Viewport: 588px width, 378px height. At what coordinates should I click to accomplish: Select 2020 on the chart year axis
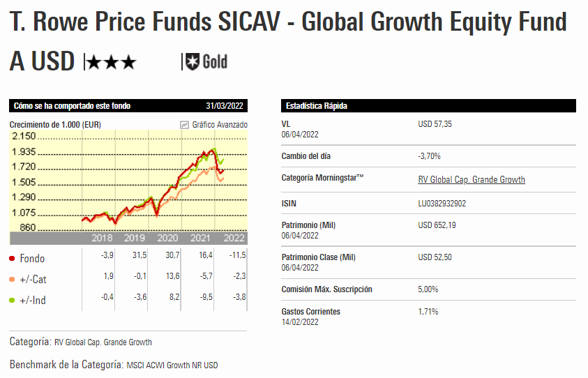click(167, 239)
